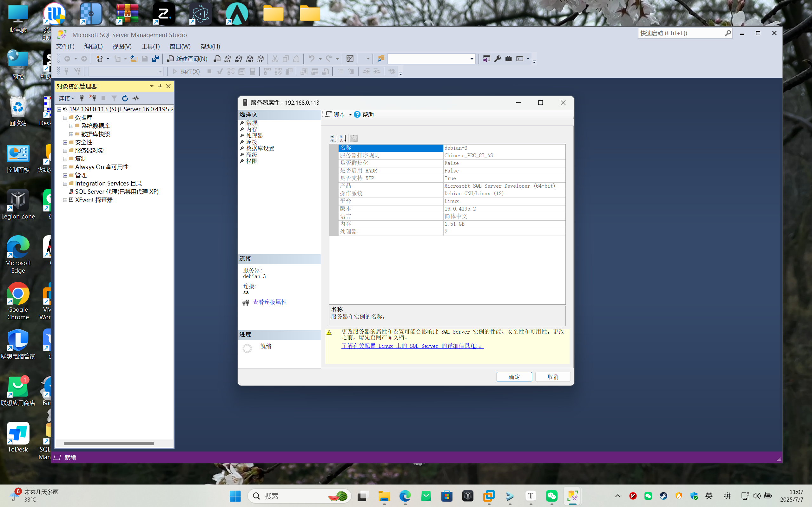Open the 帮助(H) menu
This screenshot has width=812, height=507.
pyautogui.click(x=210, y=46)
